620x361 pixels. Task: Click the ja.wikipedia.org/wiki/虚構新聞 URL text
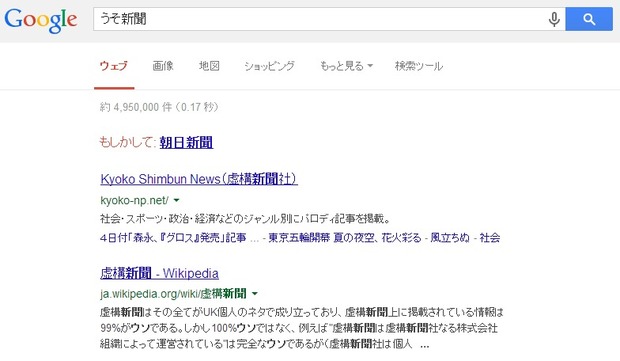pyautogui.click(x=173, y=294)
